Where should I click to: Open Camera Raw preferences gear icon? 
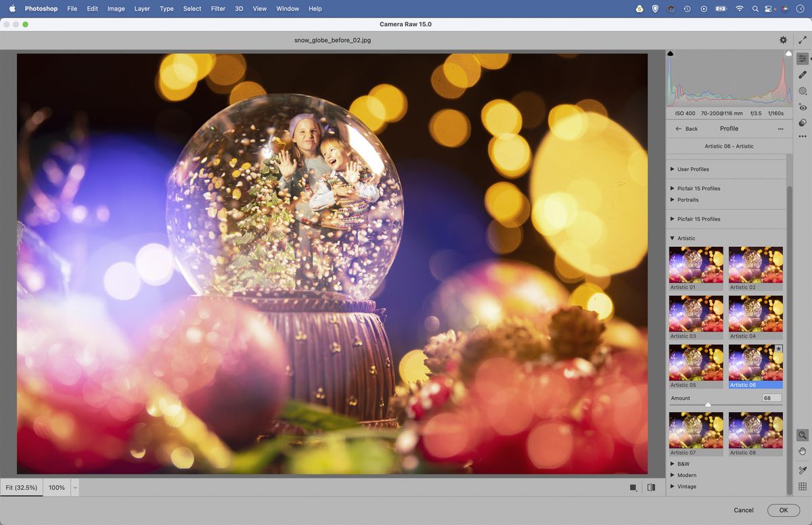coord(783,40)
